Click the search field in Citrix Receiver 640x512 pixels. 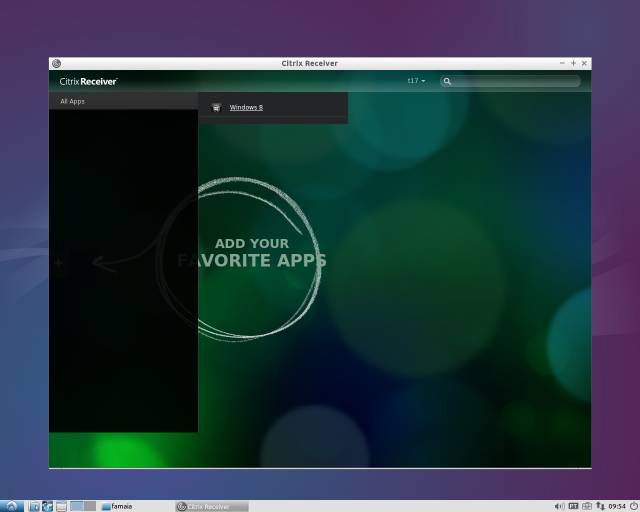pyautogui.click(x=510, y=81)
